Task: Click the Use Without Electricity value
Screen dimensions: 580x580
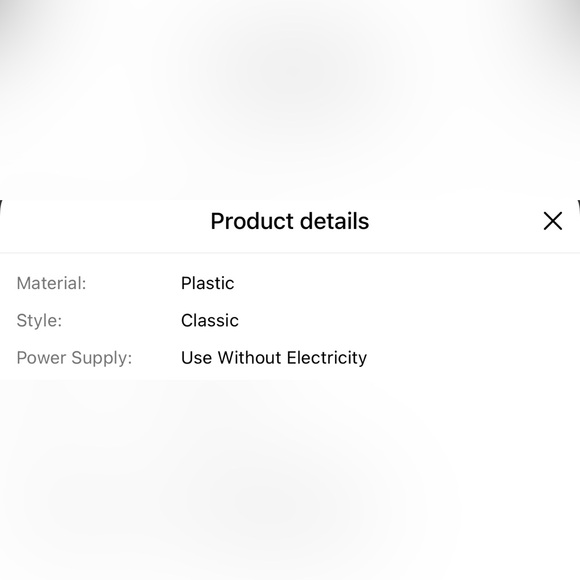Action: 274,358
